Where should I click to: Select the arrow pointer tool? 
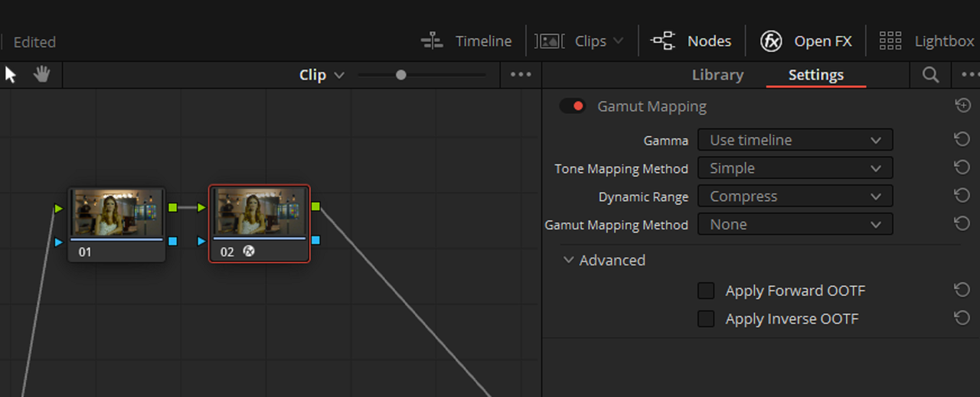(11, 74)
